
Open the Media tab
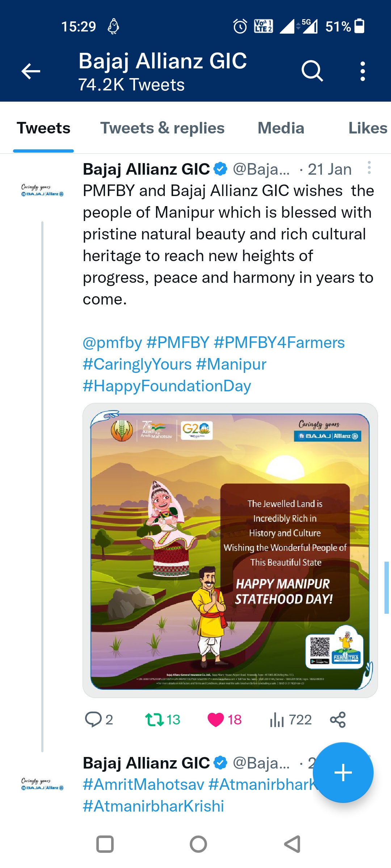click(x=281, y=128)
